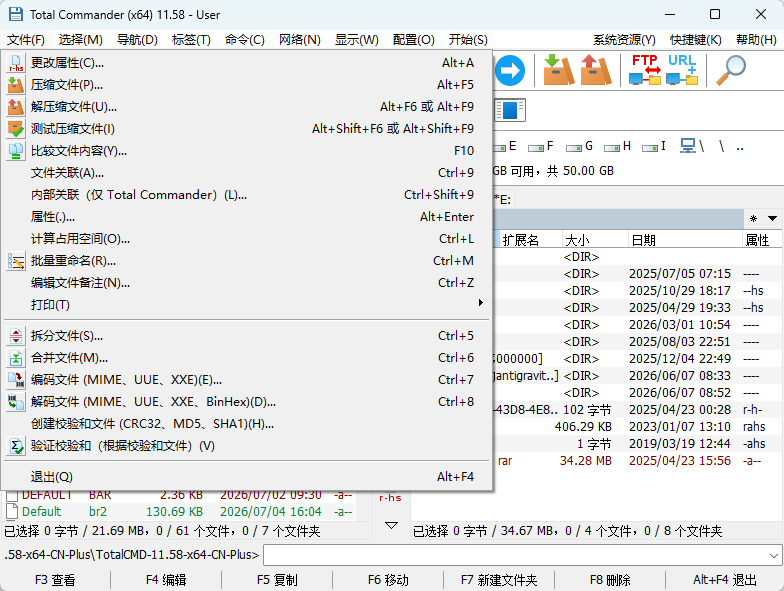Click the downward triangle between panels
784x591 pixels.
pyautogui.click(x=392, y=526)
